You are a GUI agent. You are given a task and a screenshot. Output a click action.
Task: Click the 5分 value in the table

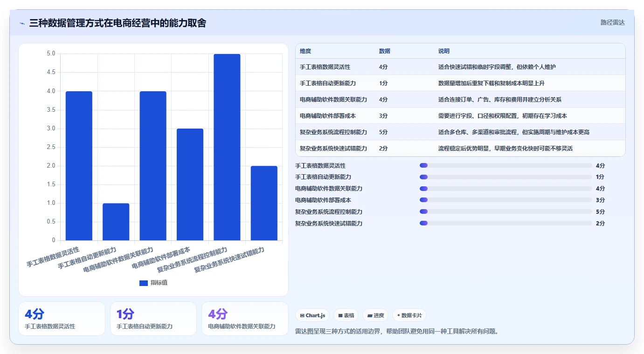(383, 132)
